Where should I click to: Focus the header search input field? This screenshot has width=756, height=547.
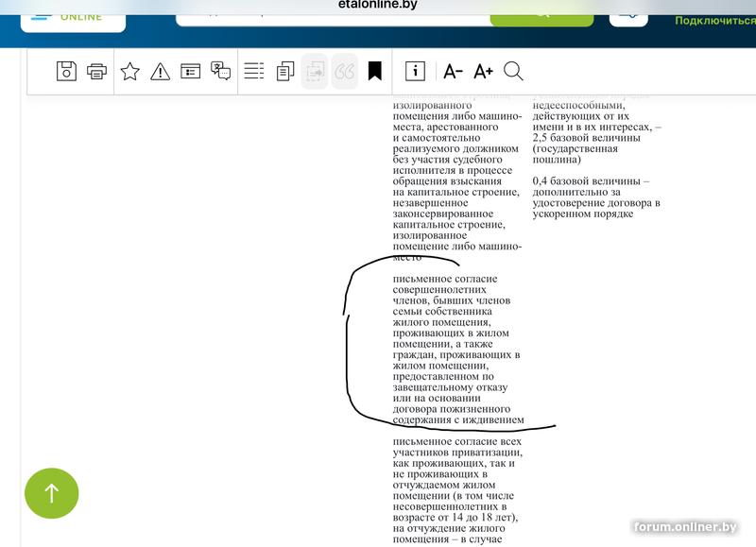pyautogui.click(x=334, y=20)
